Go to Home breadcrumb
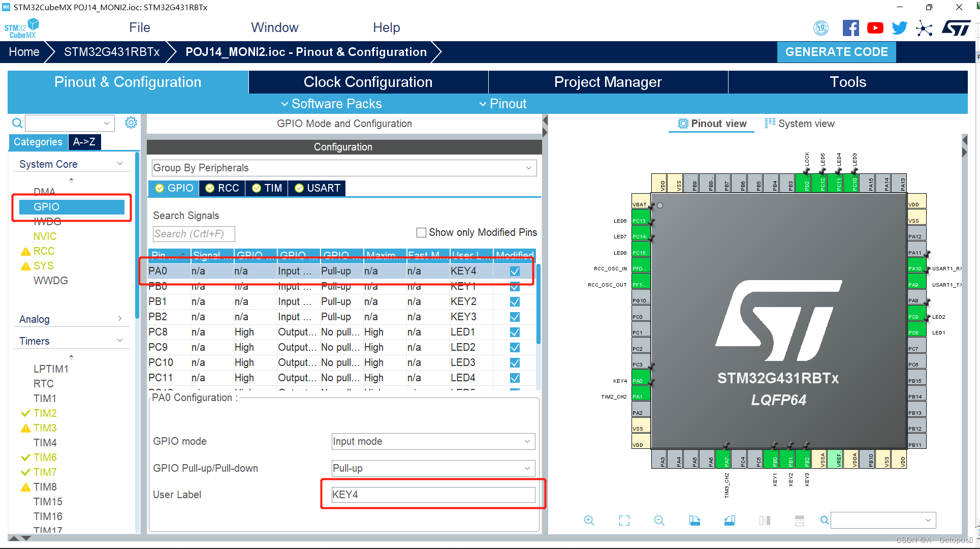The width and height of the screenshot is (980, 549). pos(24,52)
